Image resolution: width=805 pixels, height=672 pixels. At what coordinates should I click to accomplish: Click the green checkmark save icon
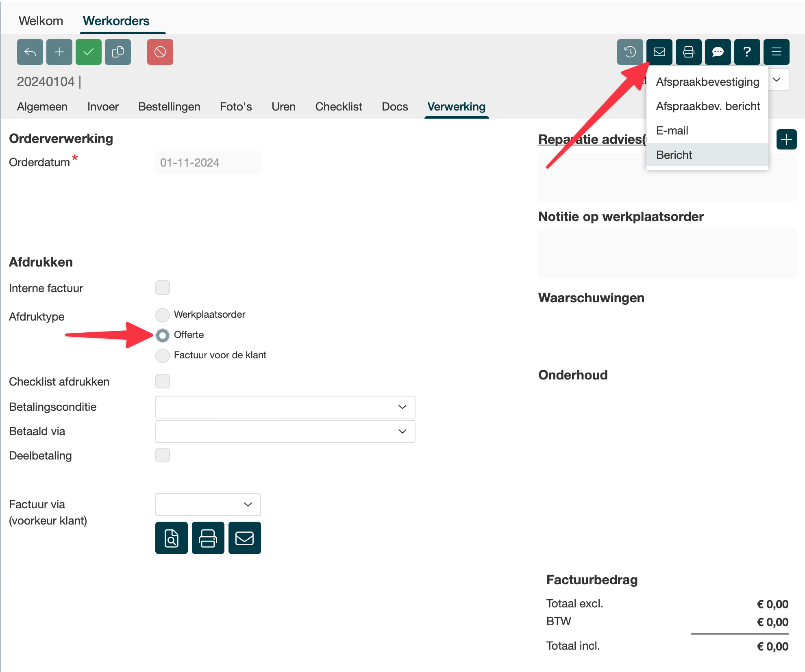coord(89,52)
